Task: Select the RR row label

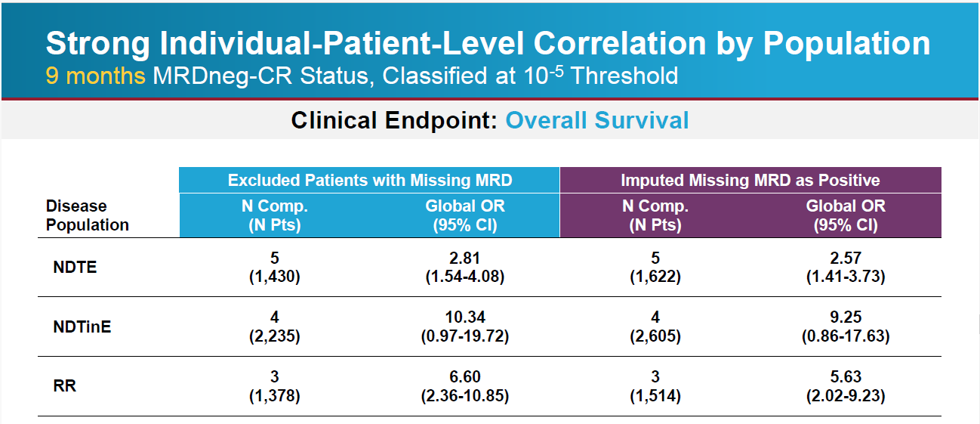Action: pyautogui.click(x=65, y=385)
